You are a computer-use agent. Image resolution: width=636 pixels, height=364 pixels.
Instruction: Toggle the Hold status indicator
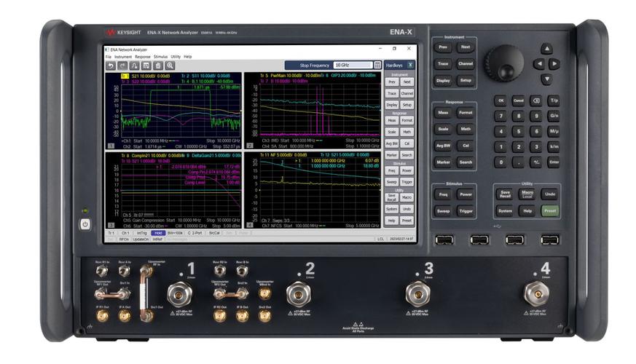pyautogui.click(x=158, y=233)
